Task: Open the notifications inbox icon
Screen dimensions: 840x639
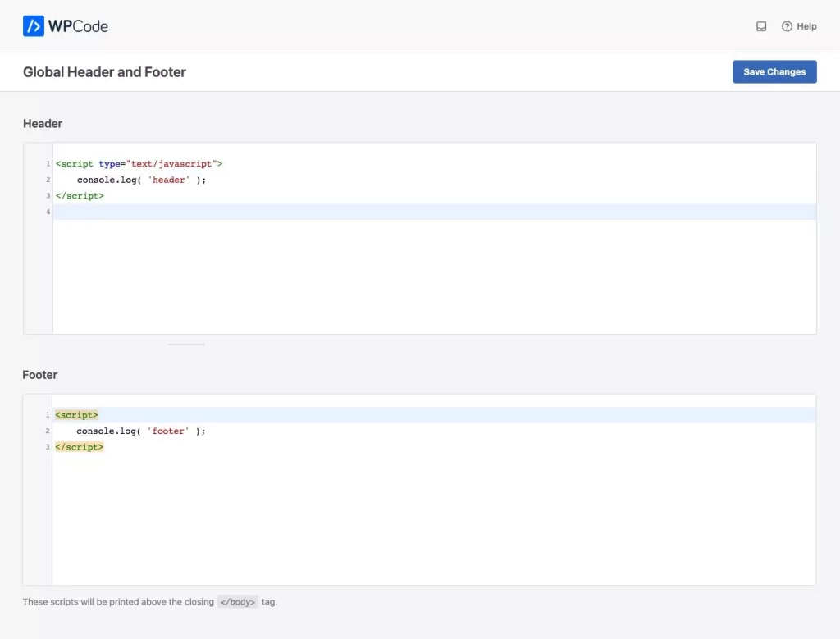Action: pyautogui.click(x=760, y=26)
